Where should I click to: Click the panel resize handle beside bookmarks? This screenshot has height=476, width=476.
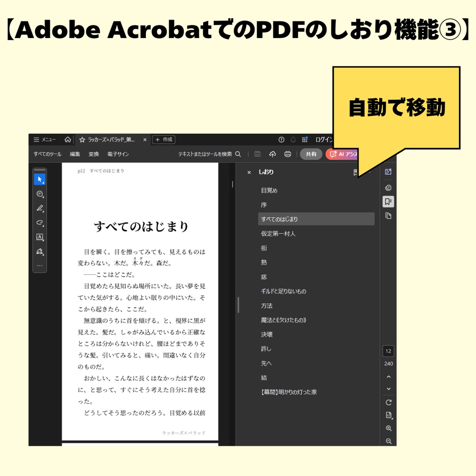click(x=238, y=305)
